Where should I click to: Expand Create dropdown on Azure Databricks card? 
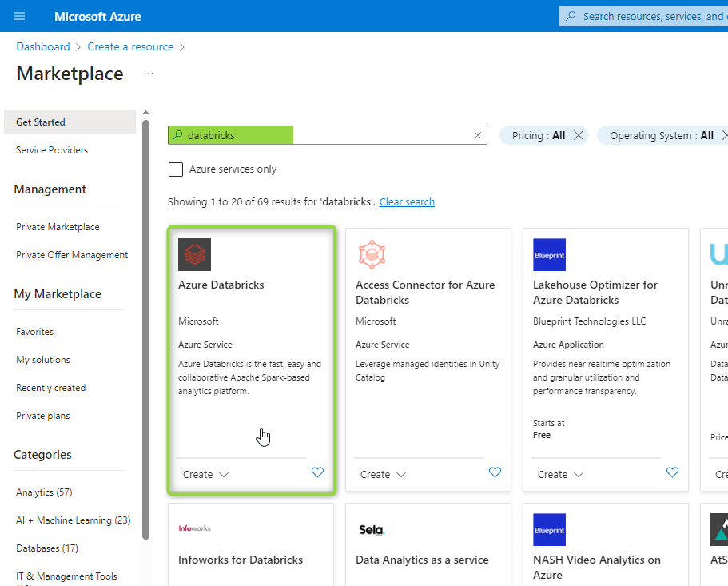[205, 475]
